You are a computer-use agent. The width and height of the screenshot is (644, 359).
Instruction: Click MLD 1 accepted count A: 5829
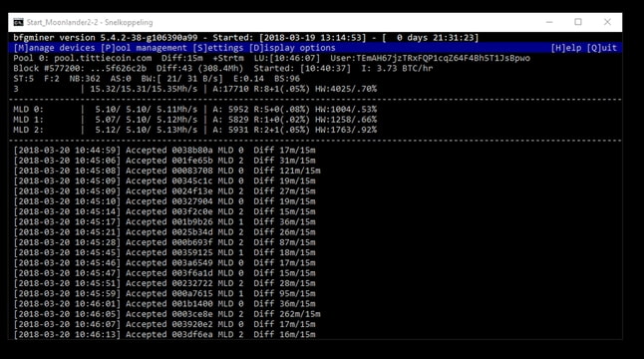(230, 120)
